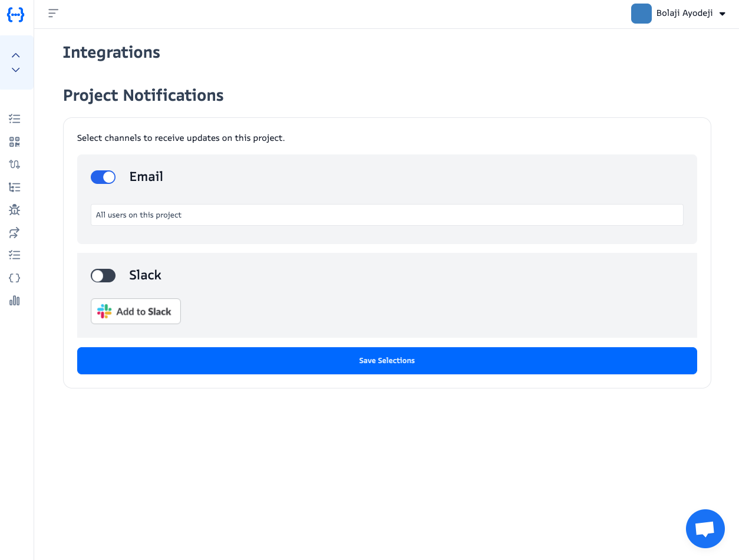Open the chat support bubble
739x560 pixels.
(705, 528)
